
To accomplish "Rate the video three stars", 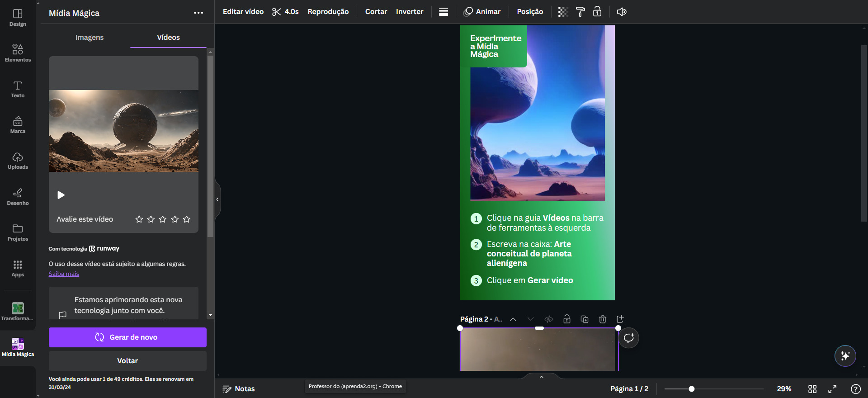I will (x=163, y=219).
